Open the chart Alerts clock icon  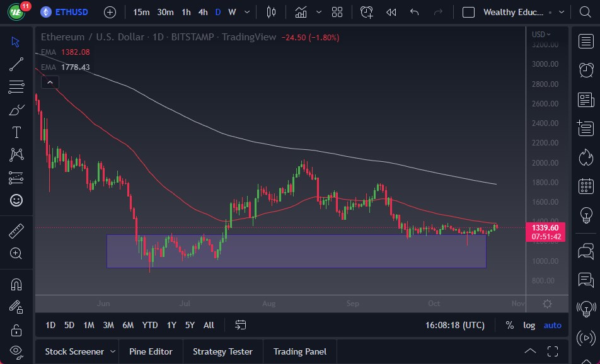[x=366, y=11]
